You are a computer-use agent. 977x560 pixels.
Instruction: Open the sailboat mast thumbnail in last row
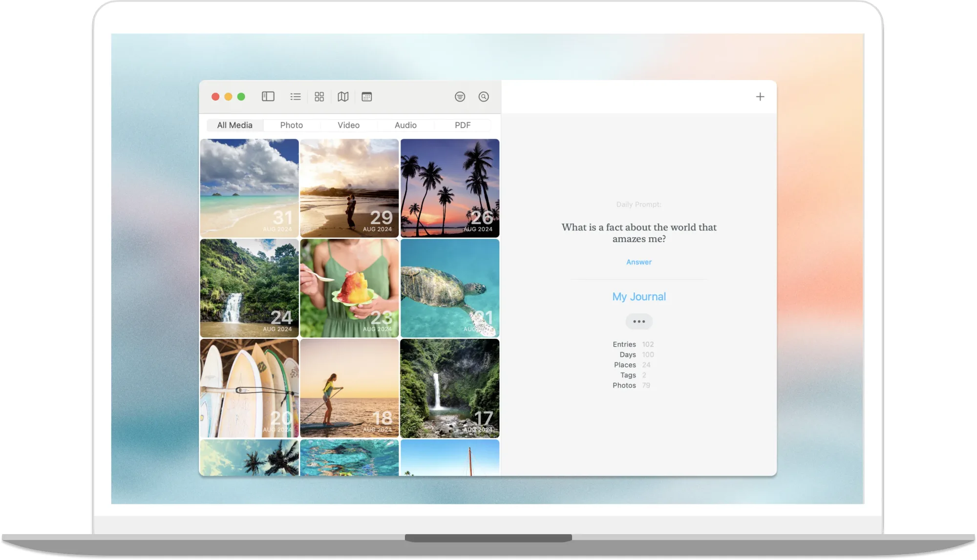pyautogui.click(x=450, y=457)
